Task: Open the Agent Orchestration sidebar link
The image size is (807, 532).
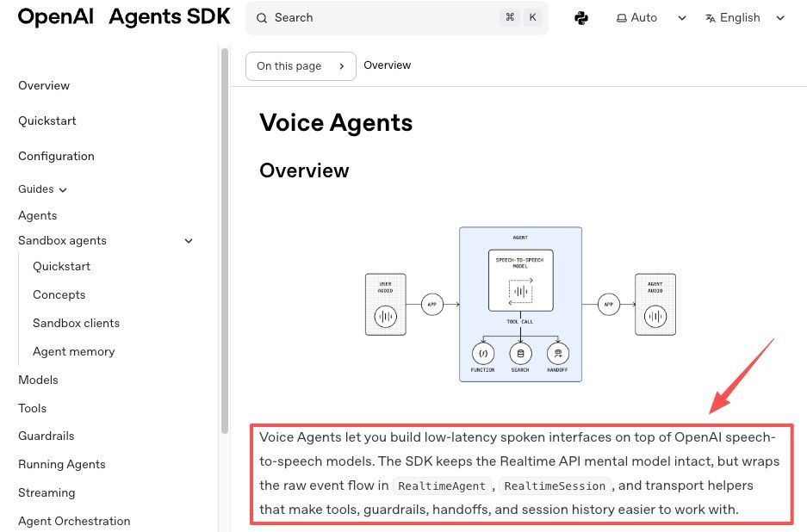Action: (74, 521)
